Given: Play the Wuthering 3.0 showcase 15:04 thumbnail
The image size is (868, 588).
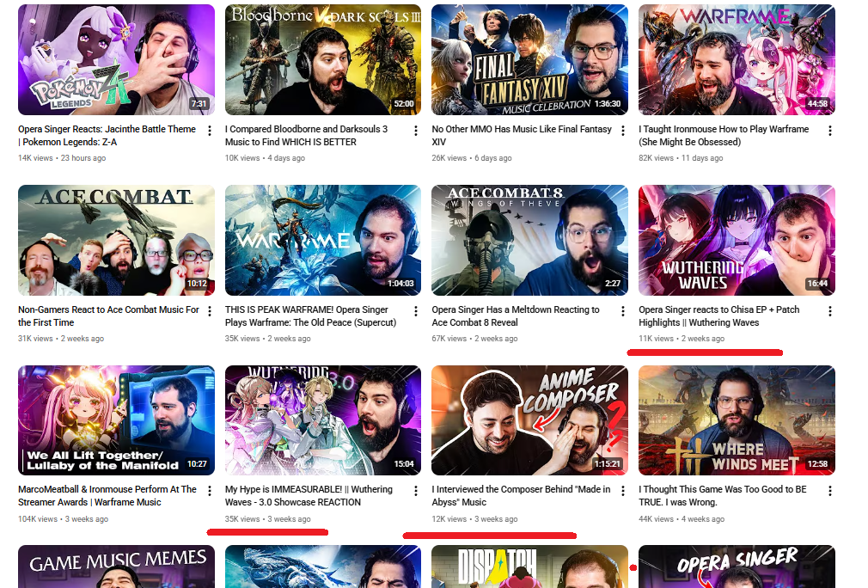Looking at the screenshot, I should click(x=323, y=420).
